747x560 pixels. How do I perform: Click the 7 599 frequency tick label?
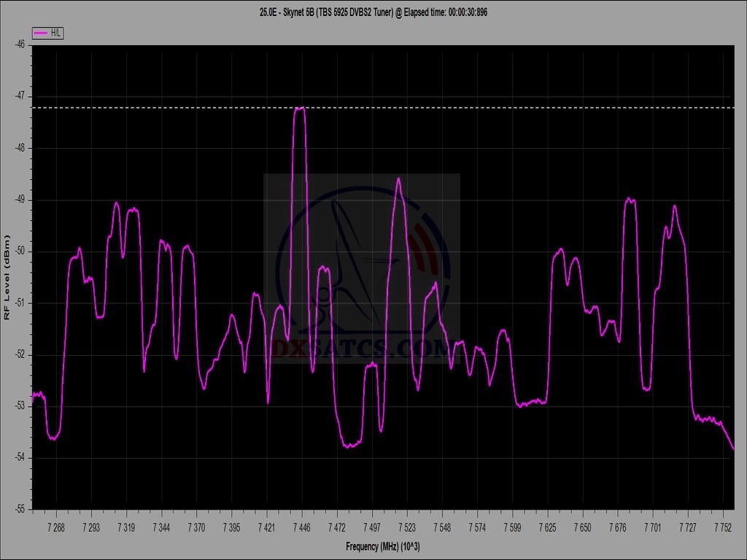point(512,526)
